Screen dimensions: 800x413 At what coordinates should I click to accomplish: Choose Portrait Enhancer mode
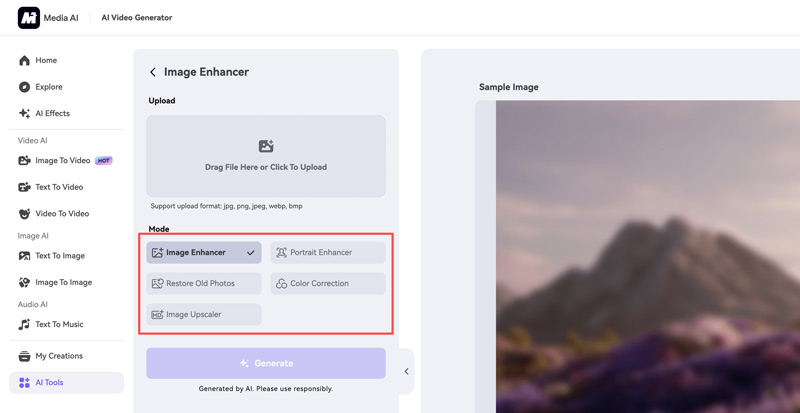pos(328,253)
